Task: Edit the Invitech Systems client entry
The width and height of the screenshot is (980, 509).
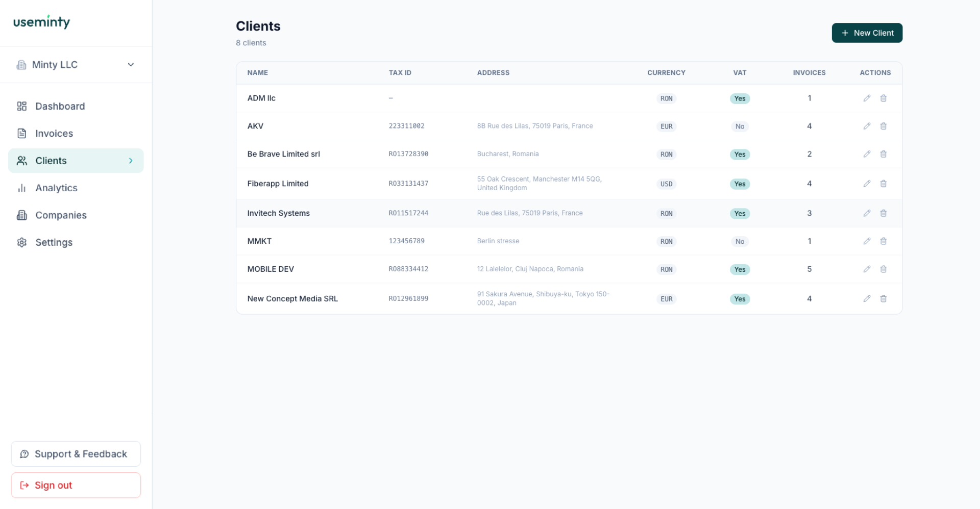Action: coord(867,213)
